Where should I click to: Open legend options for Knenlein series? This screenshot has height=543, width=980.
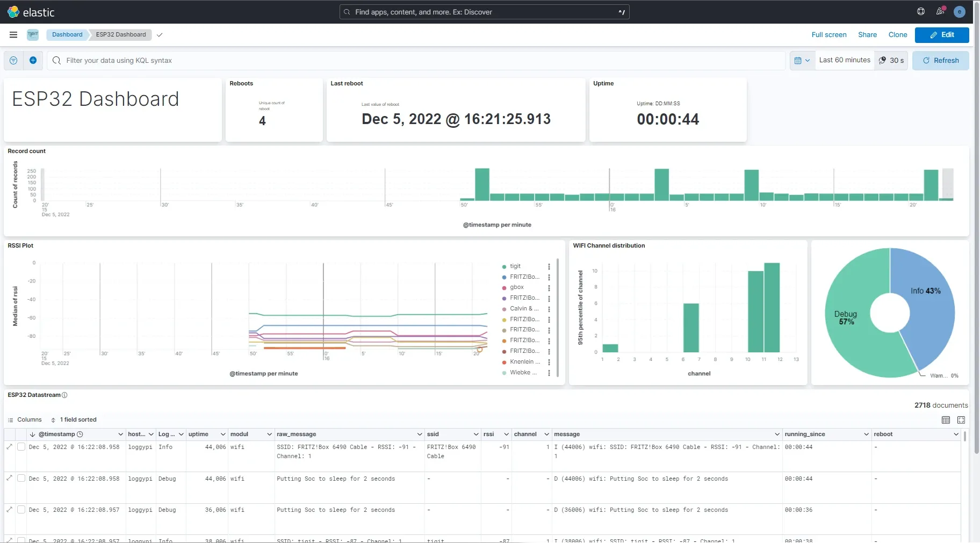point(549,363)
